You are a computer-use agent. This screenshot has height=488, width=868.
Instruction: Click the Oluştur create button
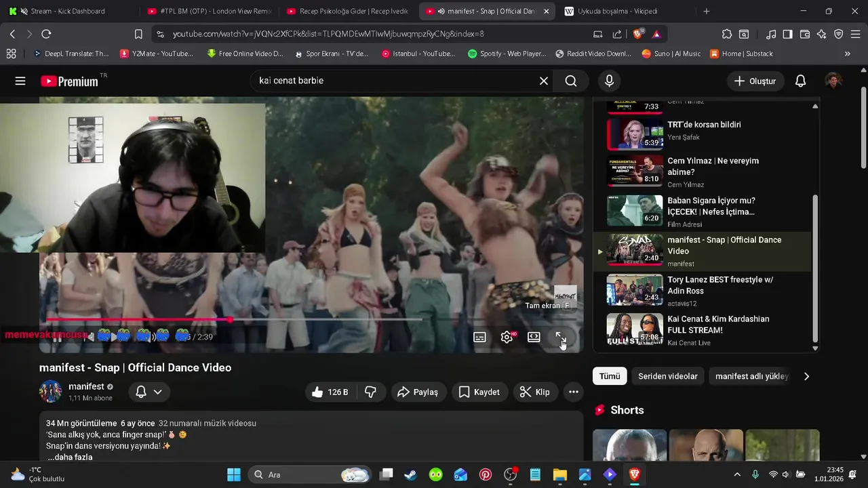(x=755, y=81)
